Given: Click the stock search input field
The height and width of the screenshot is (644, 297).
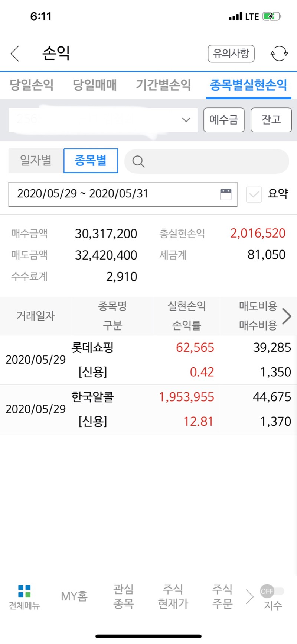Looking at the screenshot, I should (x=206, y=161).
